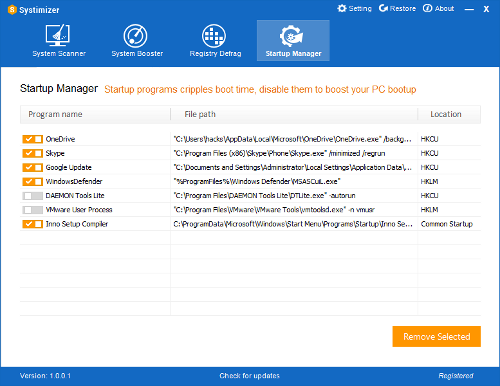
Task: Enable the VMware User Process toggle
Action: 33,210
